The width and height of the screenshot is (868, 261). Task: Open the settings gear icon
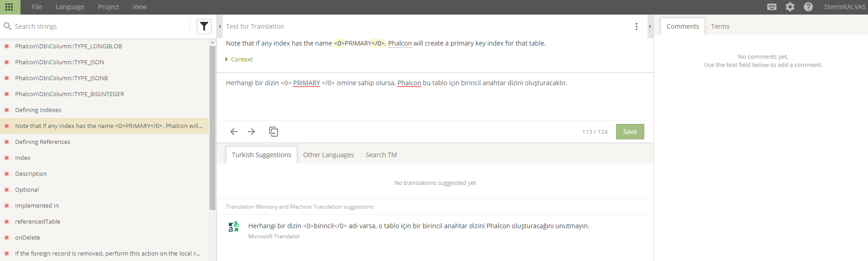click(790, 7)
